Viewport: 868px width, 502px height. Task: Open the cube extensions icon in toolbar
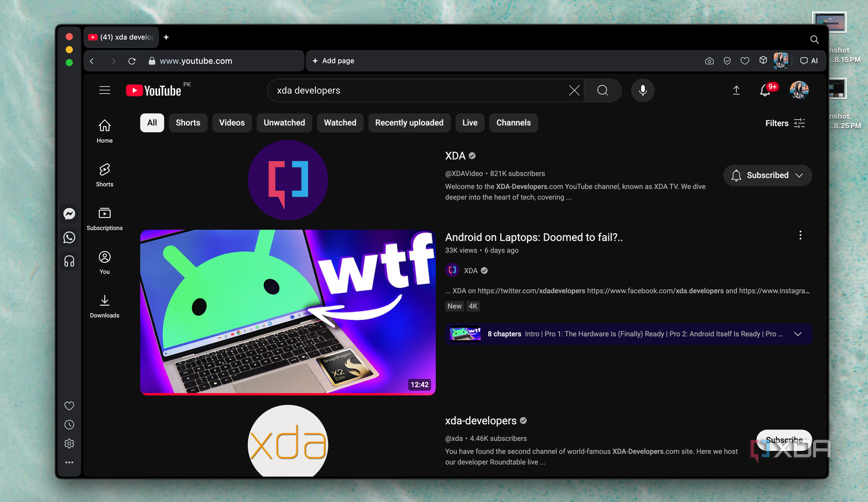(x=763, y=60)
